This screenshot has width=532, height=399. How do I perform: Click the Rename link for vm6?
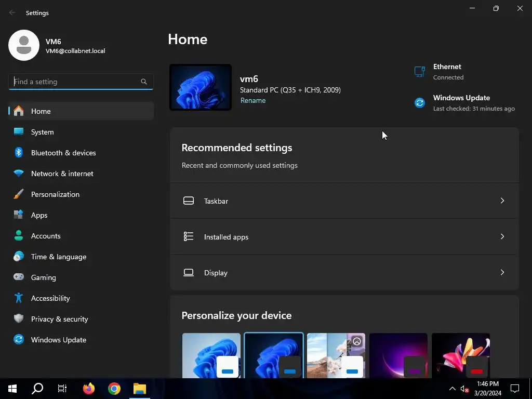[x=253, y=100]
